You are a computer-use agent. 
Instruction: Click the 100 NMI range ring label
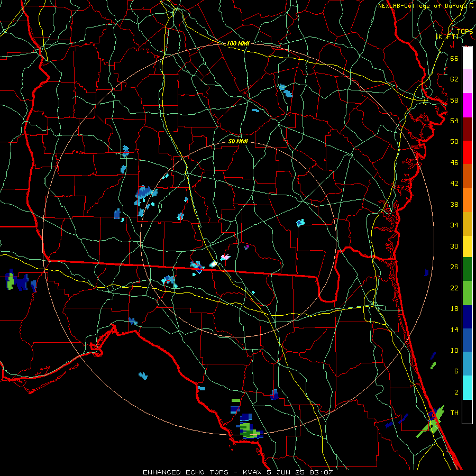pos(238,43)
